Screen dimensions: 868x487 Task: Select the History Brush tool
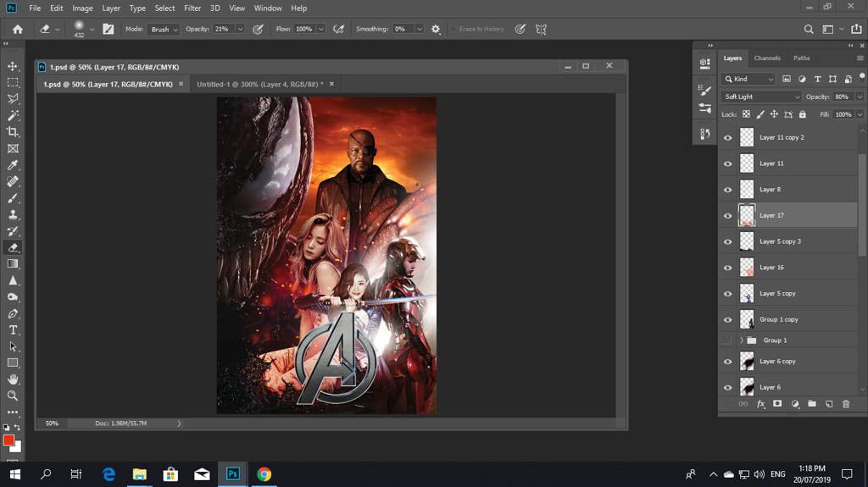[12, 230]
